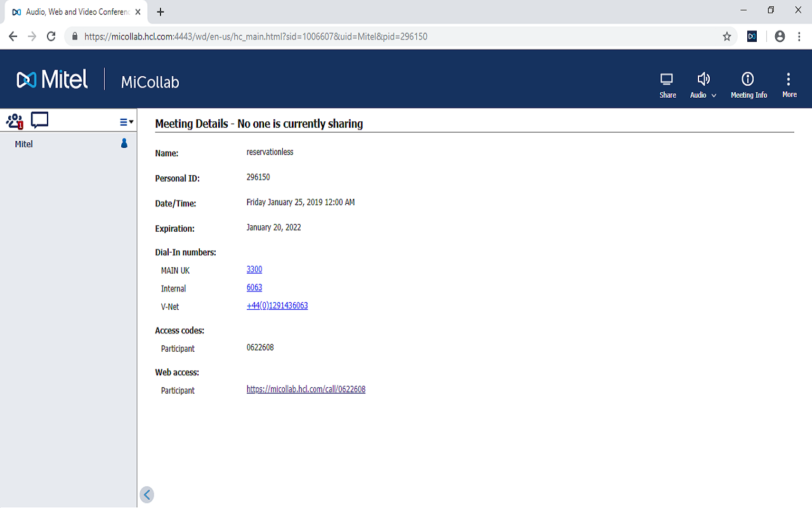Open the Audio speaker menu
812x508 pixels.
[x=703, y=86]
